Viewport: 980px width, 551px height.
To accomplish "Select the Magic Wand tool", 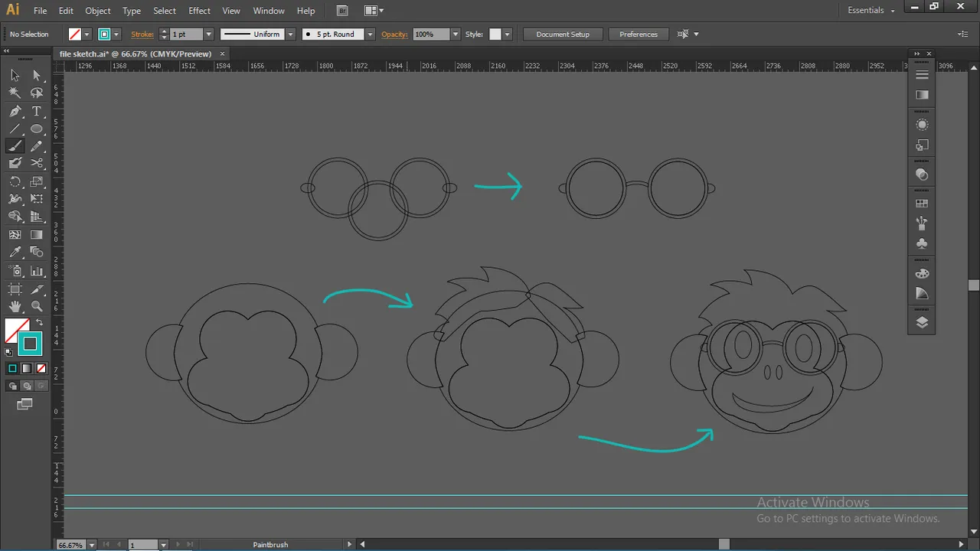I will [x=15, y=93].
